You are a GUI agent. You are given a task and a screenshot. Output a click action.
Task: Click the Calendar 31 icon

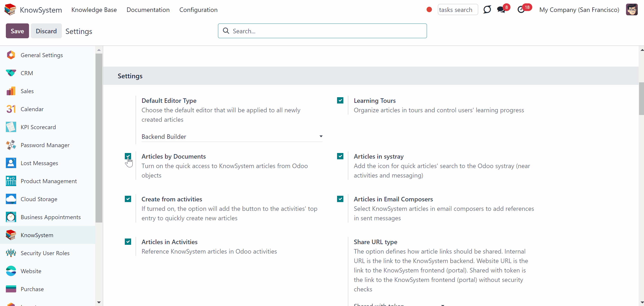(x=11, y=109)
